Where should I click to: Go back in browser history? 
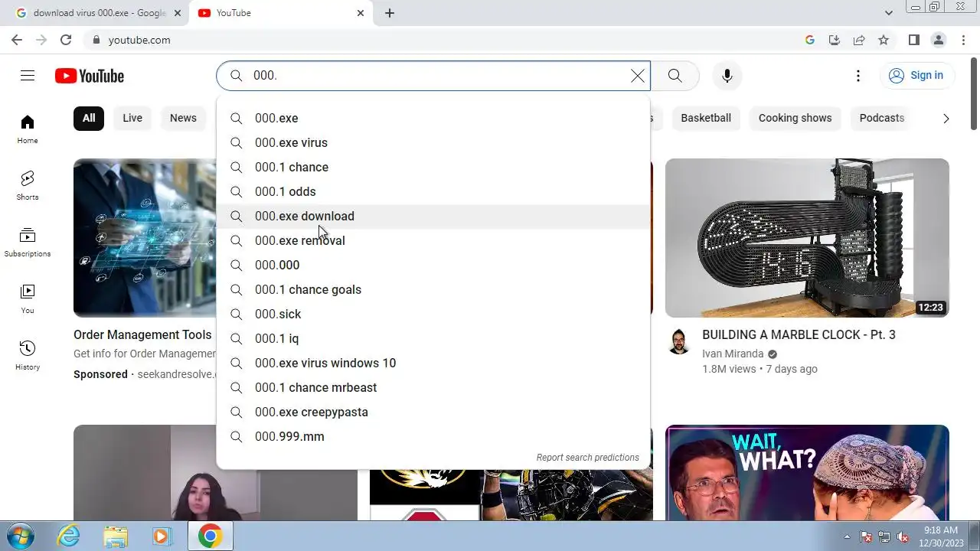(17, 40)
